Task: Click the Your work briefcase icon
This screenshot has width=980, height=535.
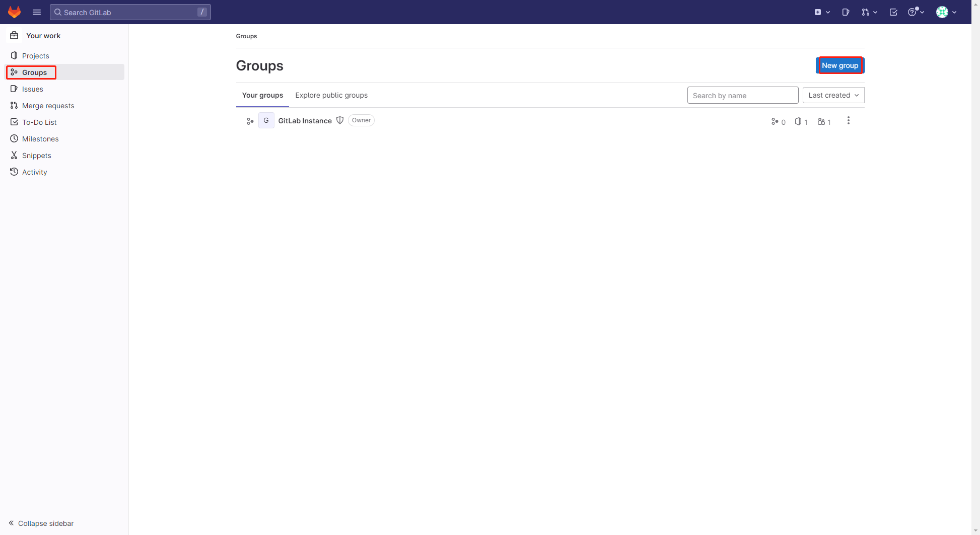Action: coord(14,35)
